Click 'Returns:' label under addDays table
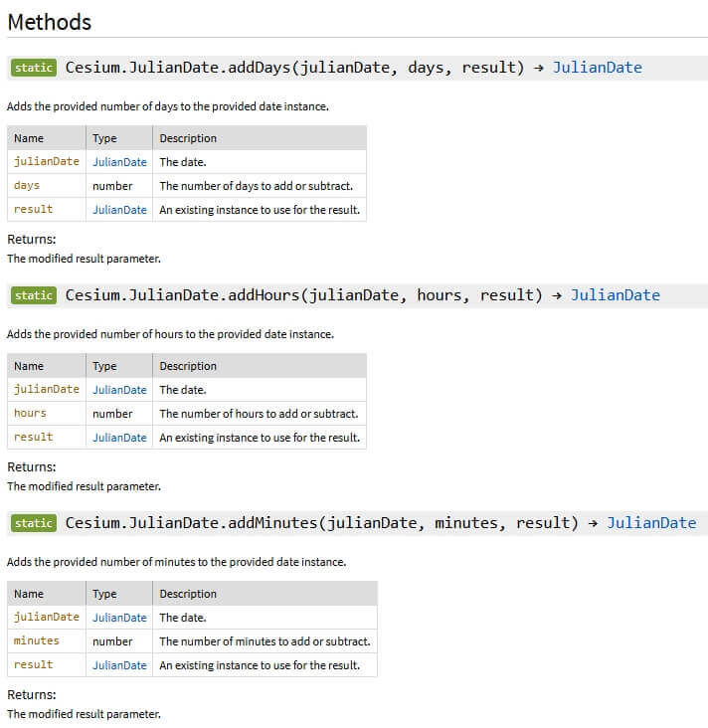Viewport: 708px width, 728px height. pyautogui.click(x=31, y=239)
